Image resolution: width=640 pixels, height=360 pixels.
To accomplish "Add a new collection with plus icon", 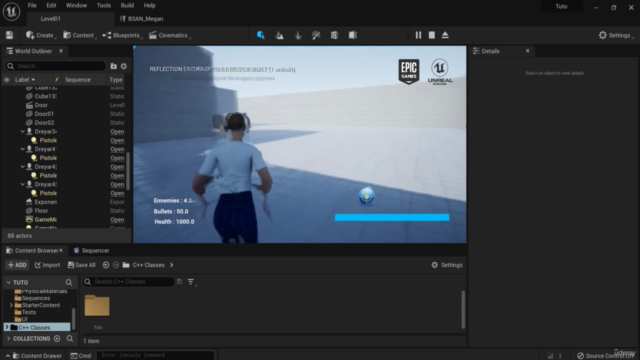I will (57, 338).
